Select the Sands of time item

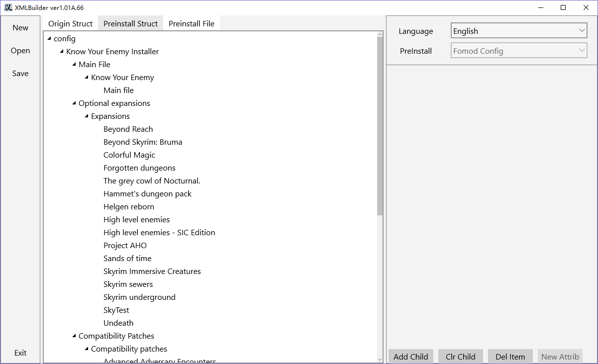127,259
